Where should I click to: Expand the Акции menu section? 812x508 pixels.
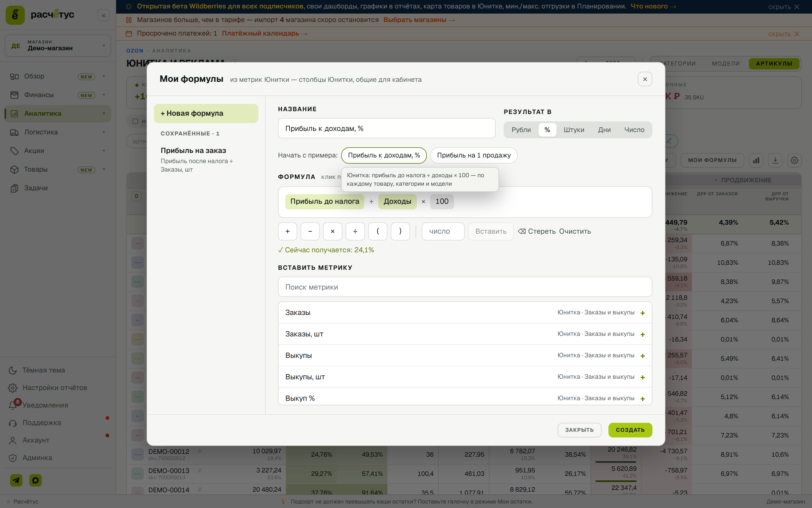tap(104, 150)
